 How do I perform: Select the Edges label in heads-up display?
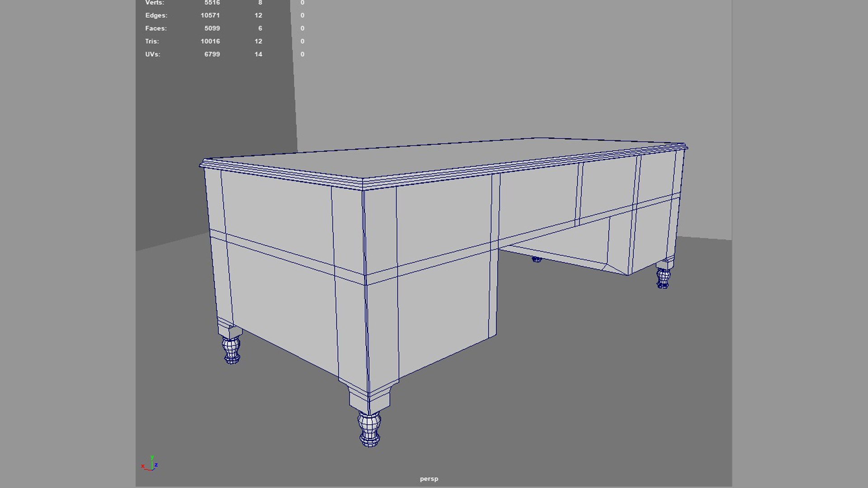[156, 15]
